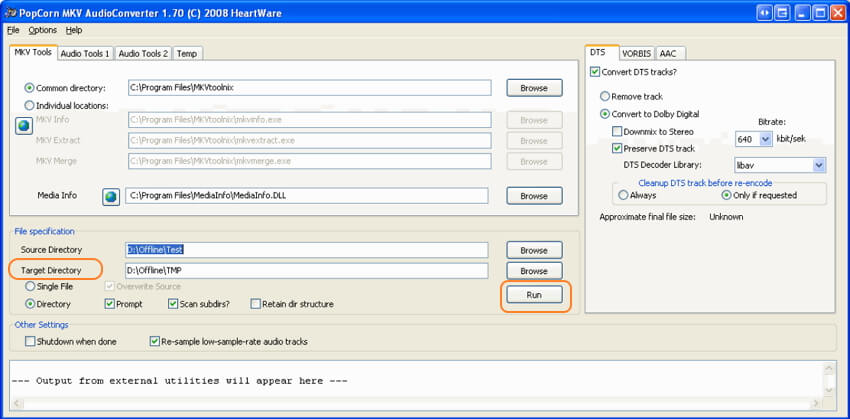
Task: Switch to Audio Tools 1 tab
Action: click(x=86, y=54)
